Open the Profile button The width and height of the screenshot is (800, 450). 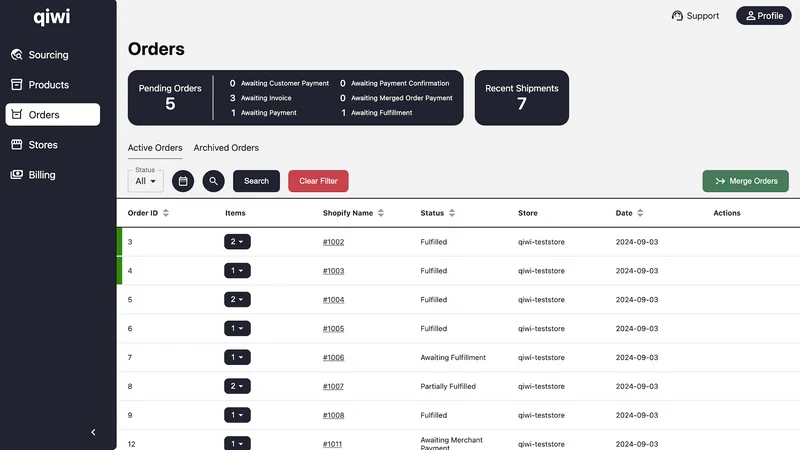[764, 16]
